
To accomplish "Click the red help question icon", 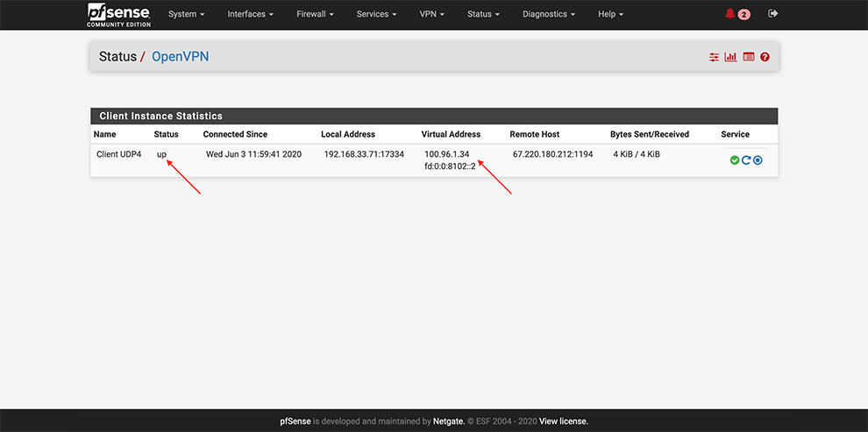I will (765, 57).
